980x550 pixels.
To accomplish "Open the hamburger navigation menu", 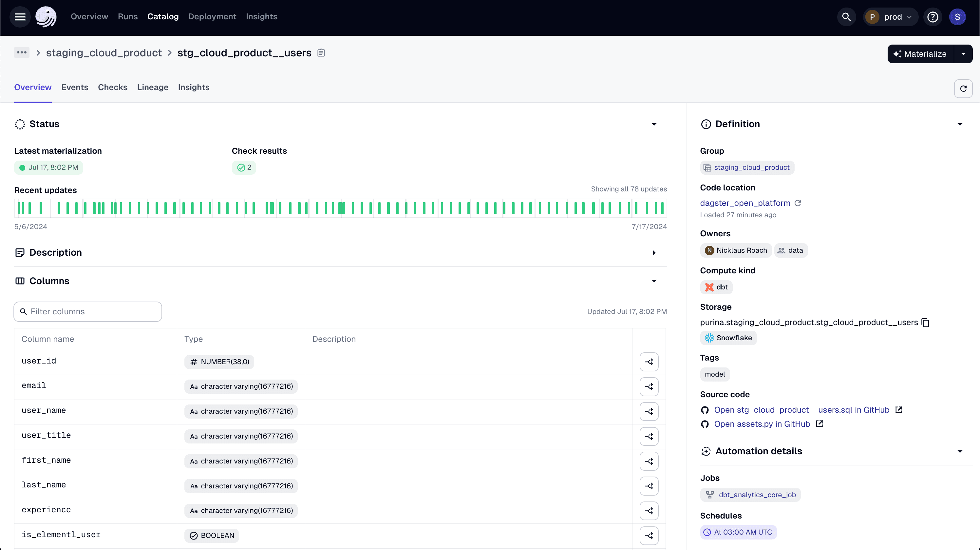I will pos(20,16).
